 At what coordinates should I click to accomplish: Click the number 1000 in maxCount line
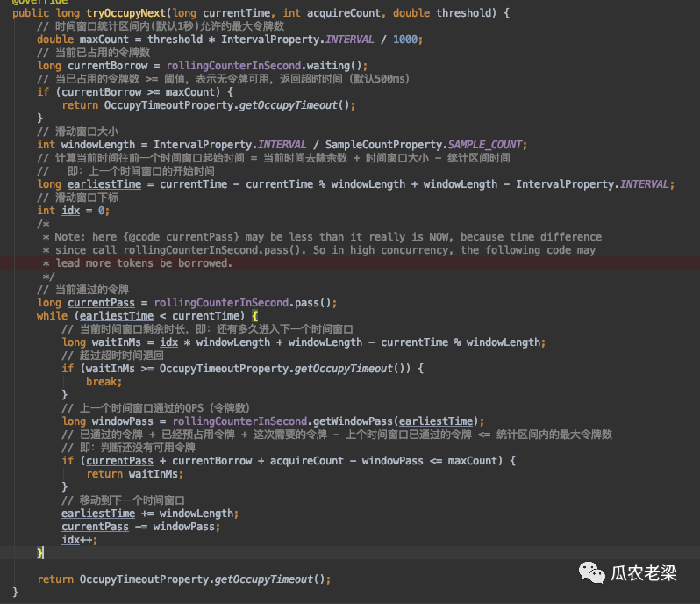pyautogui.click(x=405, y=40)
